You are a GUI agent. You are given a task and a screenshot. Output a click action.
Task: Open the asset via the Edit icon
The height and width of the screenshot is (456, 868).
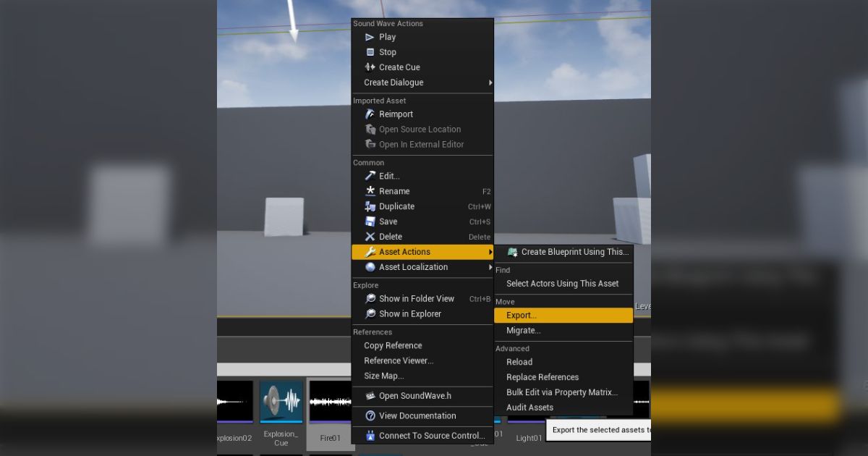point(370,176)
